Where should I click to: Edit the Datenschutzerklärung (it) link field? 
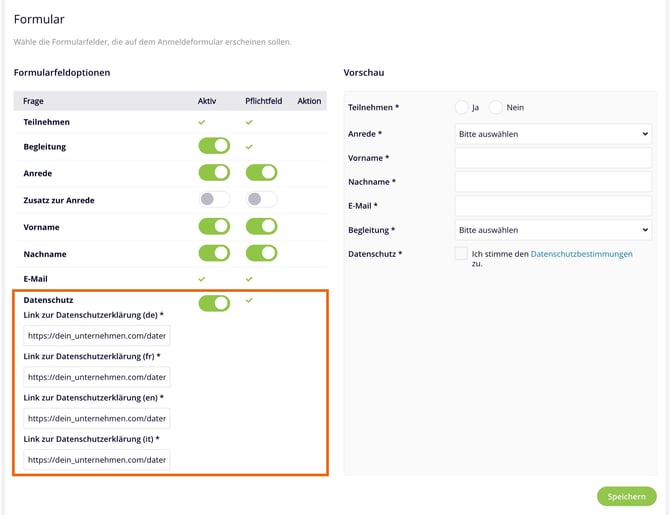pyautogui.click(x=97, y=460)
